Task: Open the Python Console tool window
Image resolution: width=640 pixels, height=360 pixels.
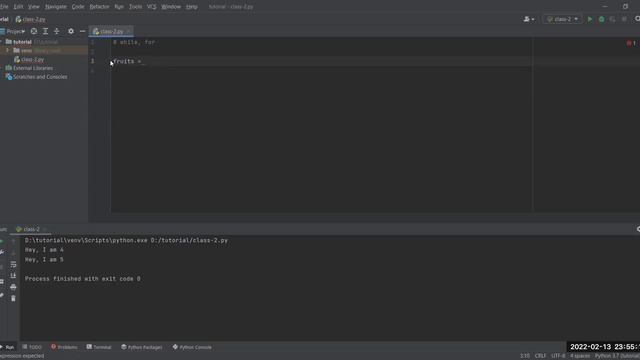Action: point(192,347)
